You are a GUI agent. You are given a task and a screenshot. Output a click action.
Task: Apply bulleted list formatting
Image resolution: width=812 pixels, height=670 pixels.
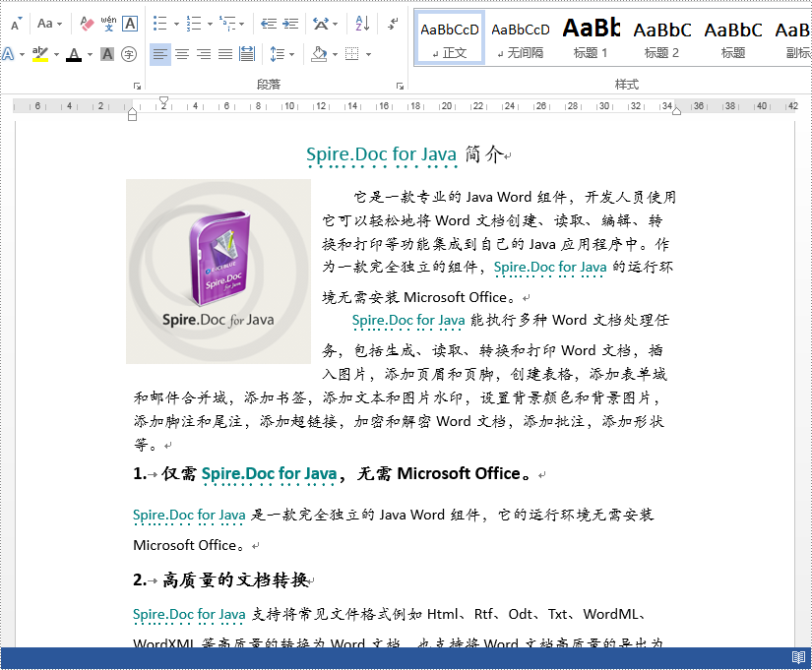tap(160, 24)
